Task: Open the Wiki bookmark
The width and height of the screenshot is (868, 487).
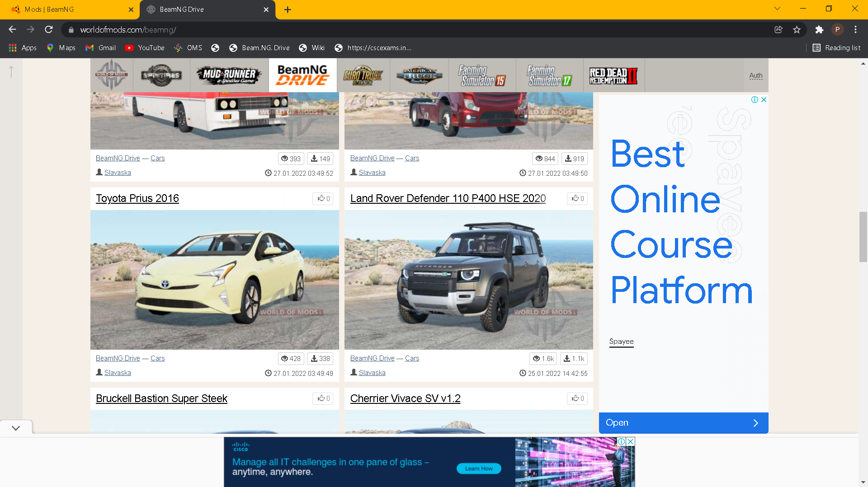Action: [312, 48]
